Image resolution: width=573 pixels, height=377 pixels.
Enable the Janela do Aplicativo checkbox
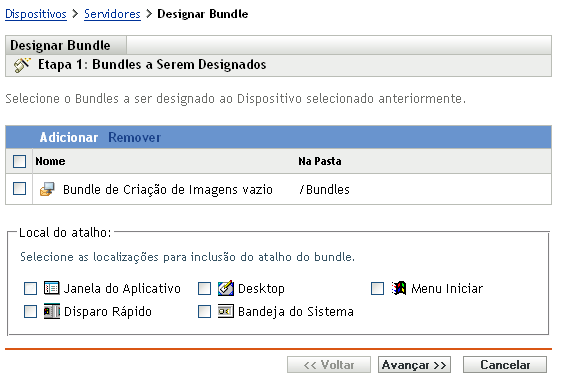[x=30, y=288]
